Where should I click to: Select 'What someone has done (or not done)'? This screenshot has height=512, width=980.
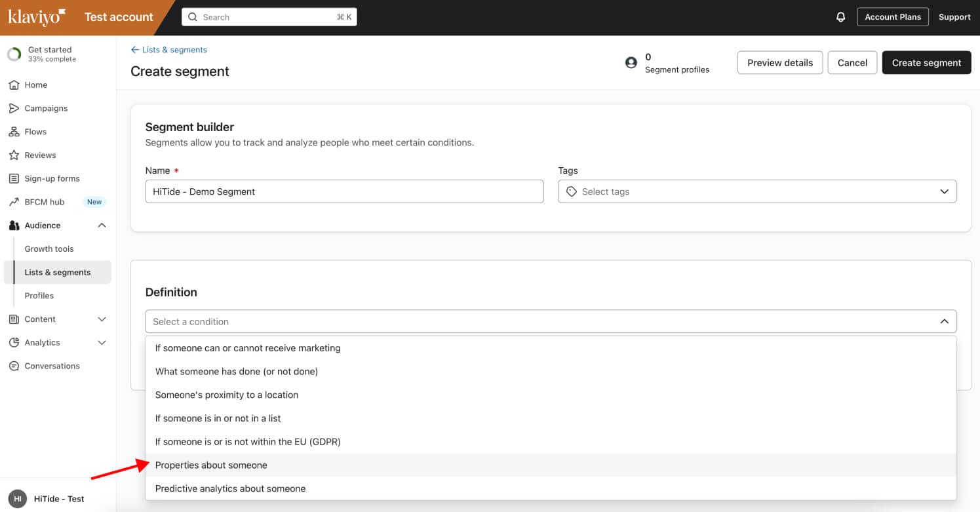click(x=236, y=371)
